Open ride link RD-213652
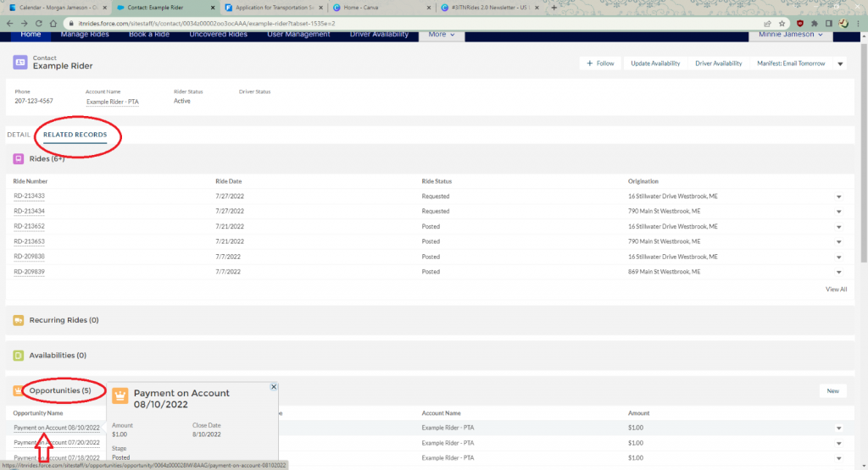The image size is (868, 470). point(30,227)
